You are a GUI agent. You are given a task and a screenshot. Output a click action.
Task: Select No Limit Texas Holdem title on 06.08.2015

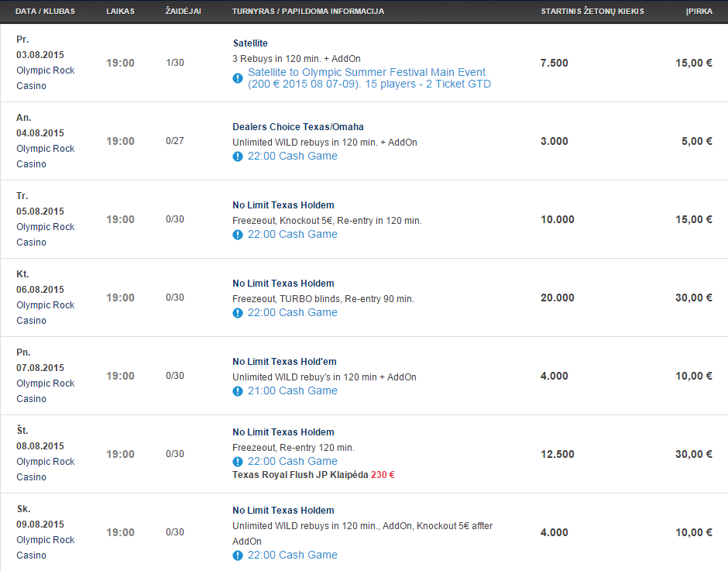(283, 284)
